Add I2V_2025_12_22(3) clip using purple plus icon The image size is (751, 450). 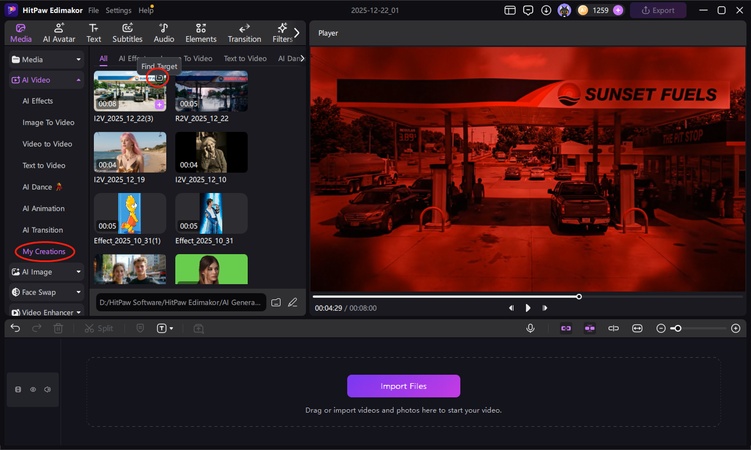[159, 104]
